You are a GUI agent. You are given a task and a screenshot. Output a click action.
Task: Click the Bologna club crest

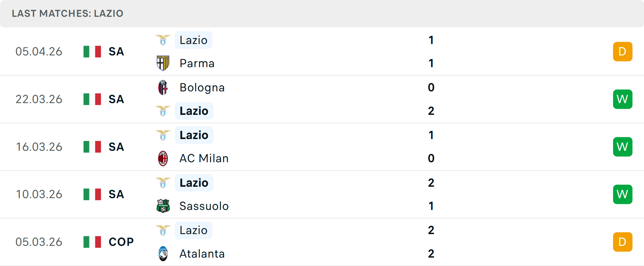163,87
